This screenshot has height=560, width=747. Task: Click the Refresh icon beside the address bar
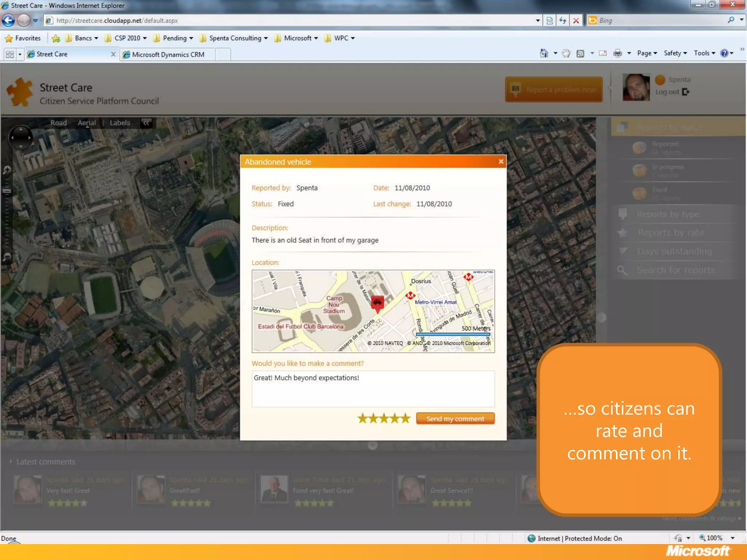563,20
